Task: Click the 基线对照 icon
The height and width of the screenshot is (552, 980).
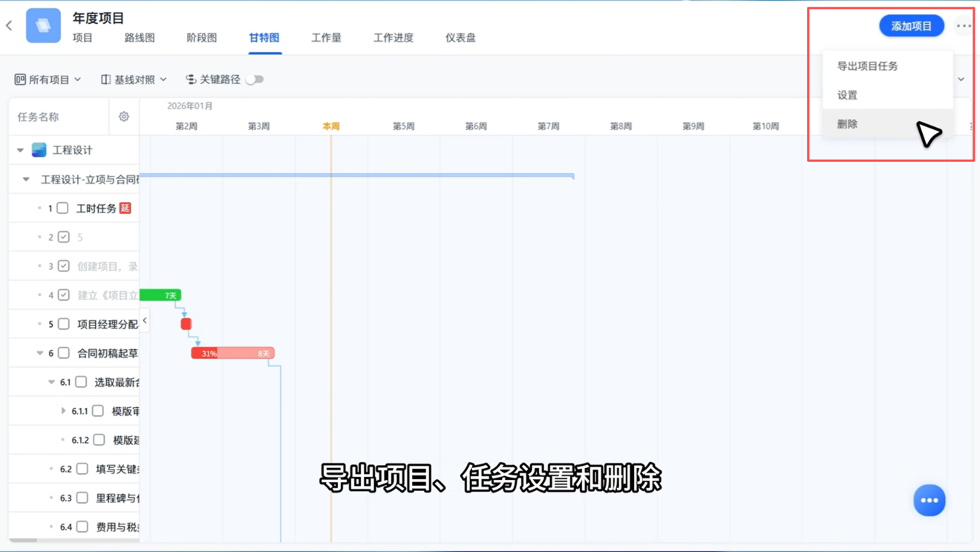Action: (105, 79)
